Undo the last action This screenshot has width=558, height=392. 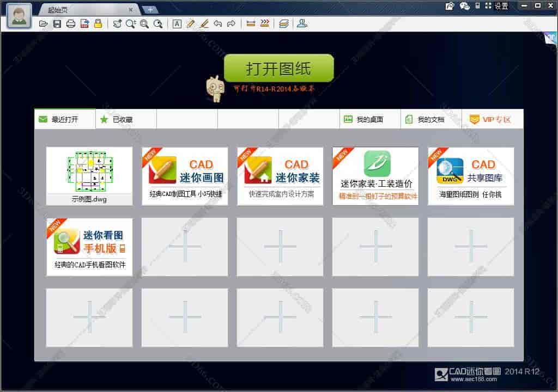219,24
